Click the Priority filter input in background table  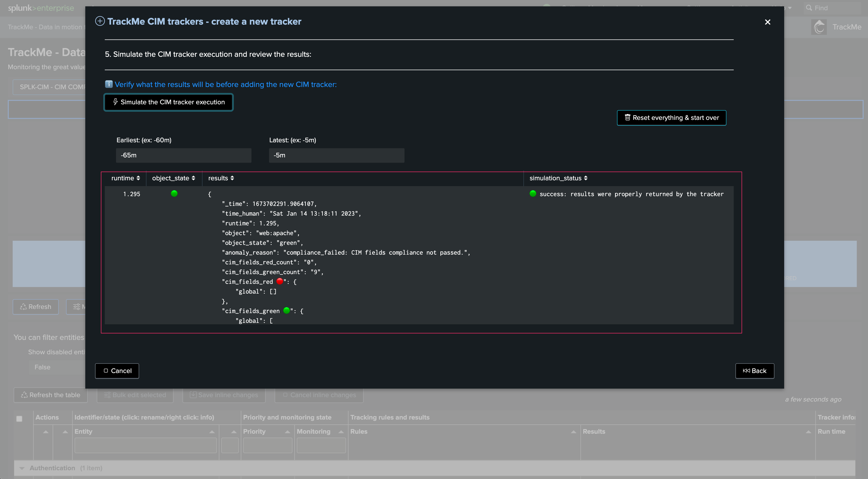pos(268,445)
